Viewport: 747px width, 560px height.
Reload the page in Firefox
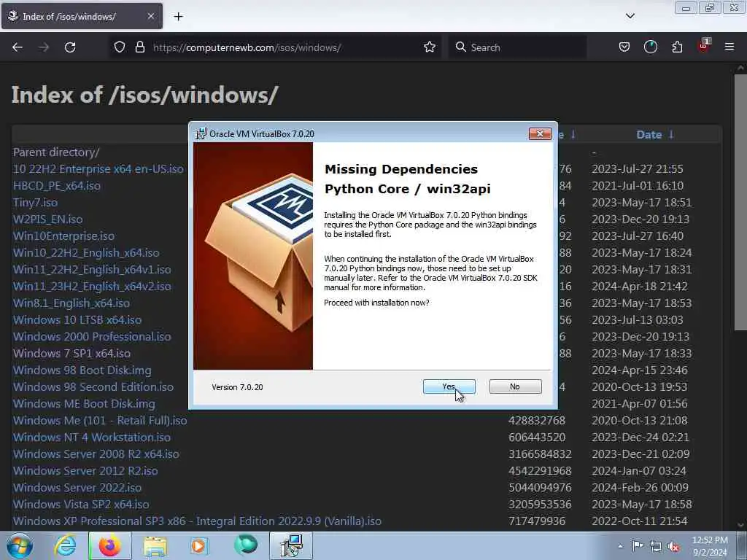point(70,47)
